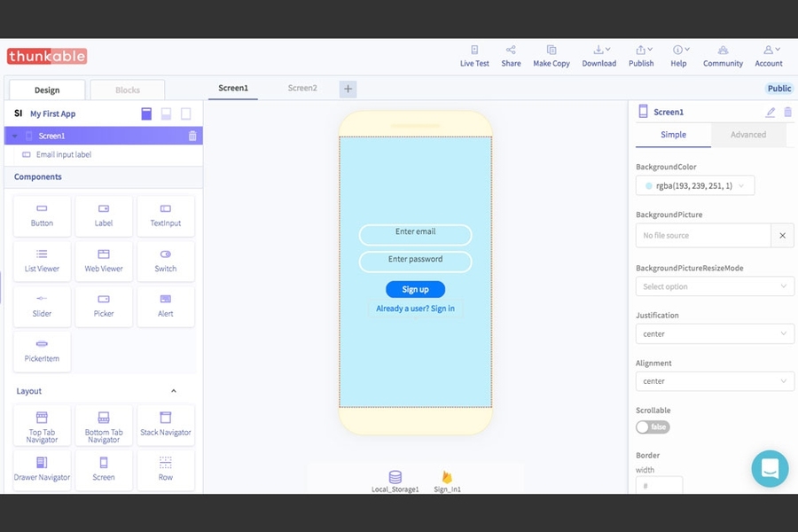Open the chat support bubble
798x532 pixels.
click(770, 469)
